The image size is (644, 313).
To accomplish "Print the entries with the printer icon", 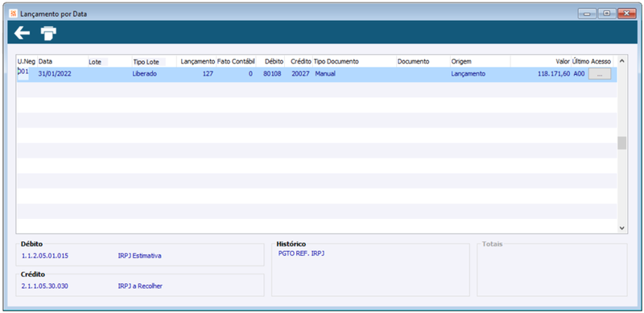I will (x=48, y=34).
